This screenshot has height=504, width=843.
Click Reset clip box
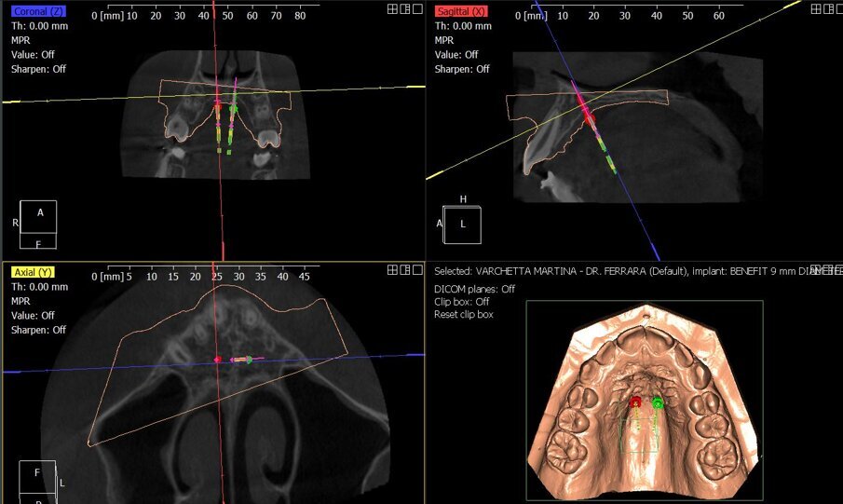click(464, 315)
